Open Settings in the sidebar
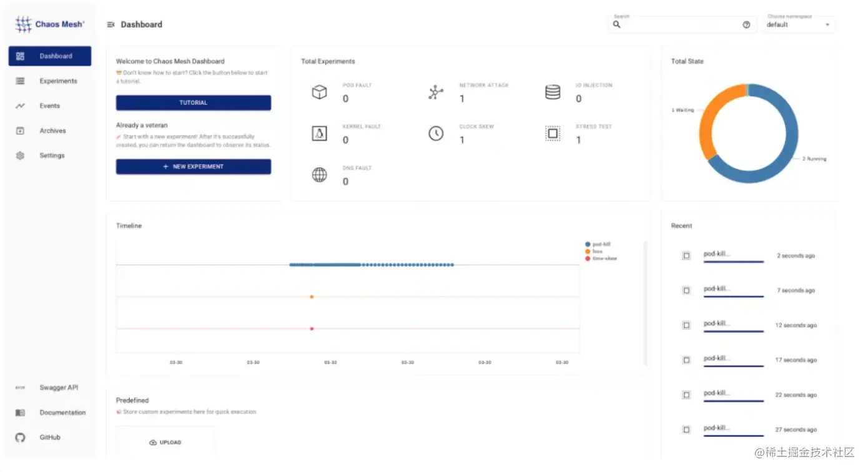The height and width of the screenshot is (472, 868). (x=50, y=155)
